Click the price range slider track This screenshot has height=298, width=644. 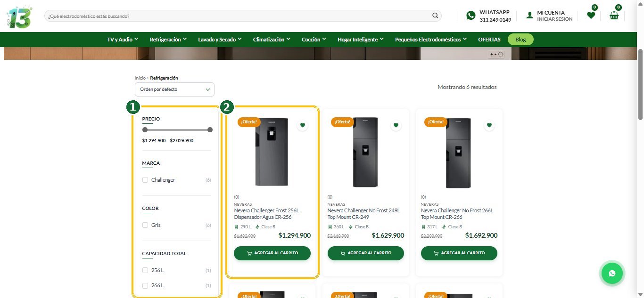point(177,129)
